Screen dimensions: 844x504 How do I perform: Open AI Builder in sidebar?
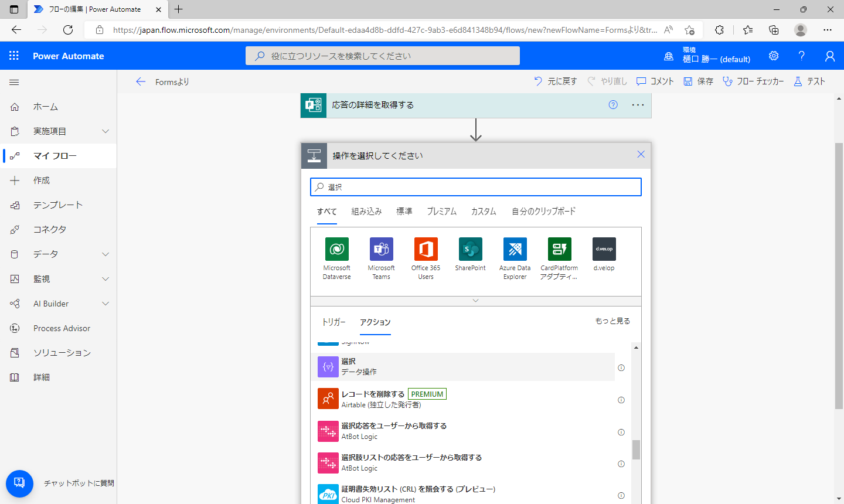[x=51, y=304]
